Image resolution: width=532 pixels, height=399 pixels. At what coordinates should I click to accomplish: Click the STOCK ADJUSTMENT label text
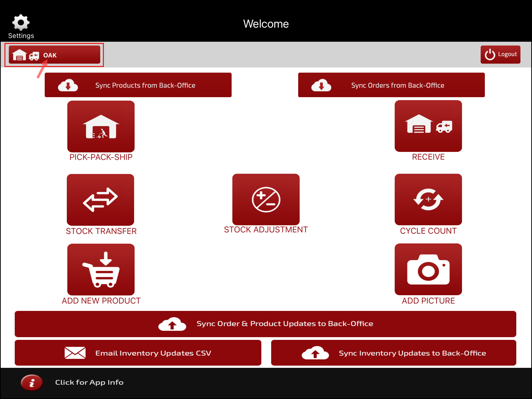coord(266,229)
